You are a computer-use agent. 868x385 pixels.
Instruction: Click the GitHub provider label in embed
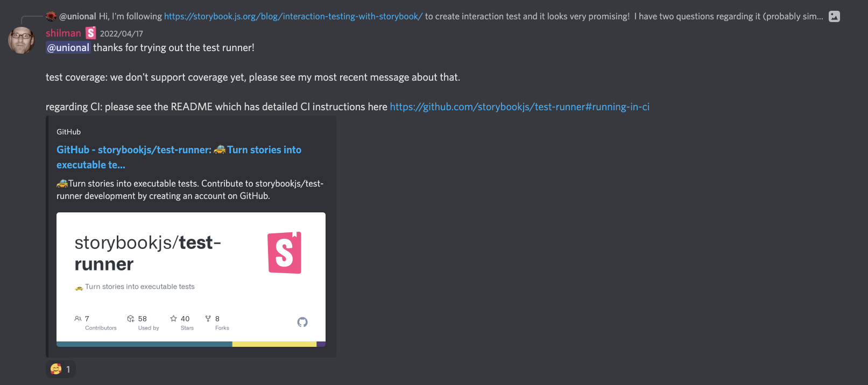tap(68, 132)
